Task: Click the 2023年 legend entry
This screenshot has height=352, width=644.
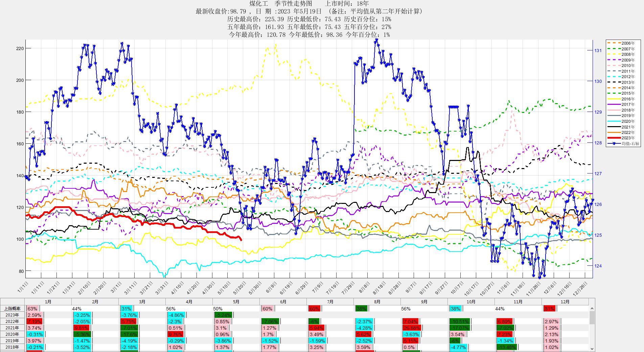Action: [628, 138]
